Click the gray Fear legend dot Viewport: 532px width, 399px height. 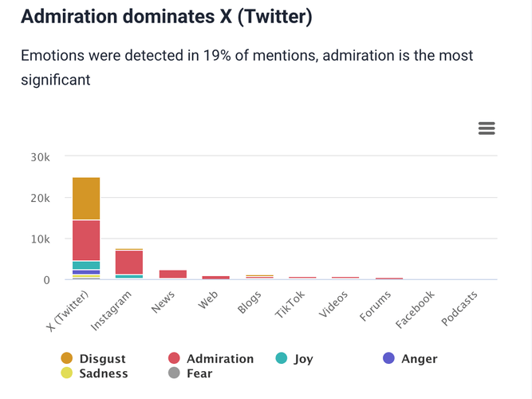(175, 373)
